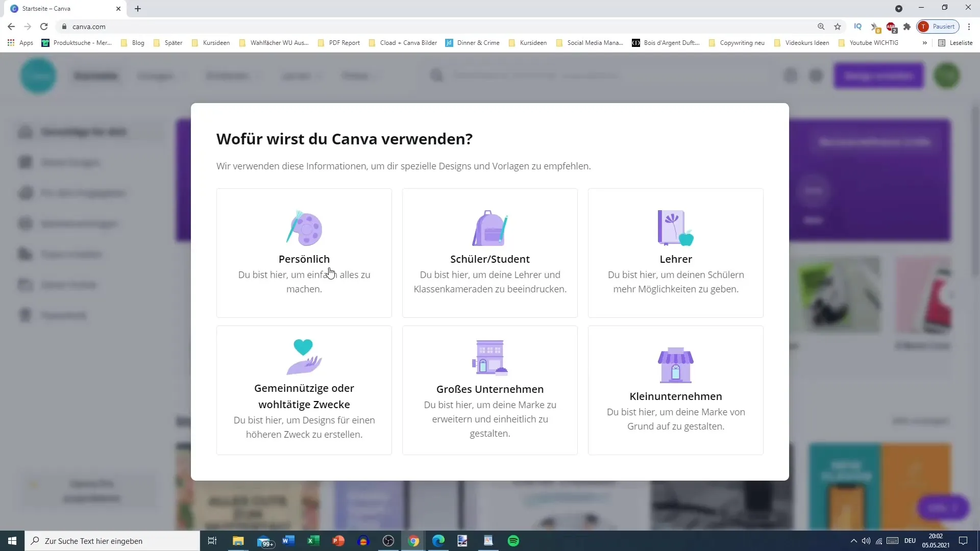The image size is (980, 551).
Task: Click the Windows taskbar search field
Action: click(x=112, y=541)
